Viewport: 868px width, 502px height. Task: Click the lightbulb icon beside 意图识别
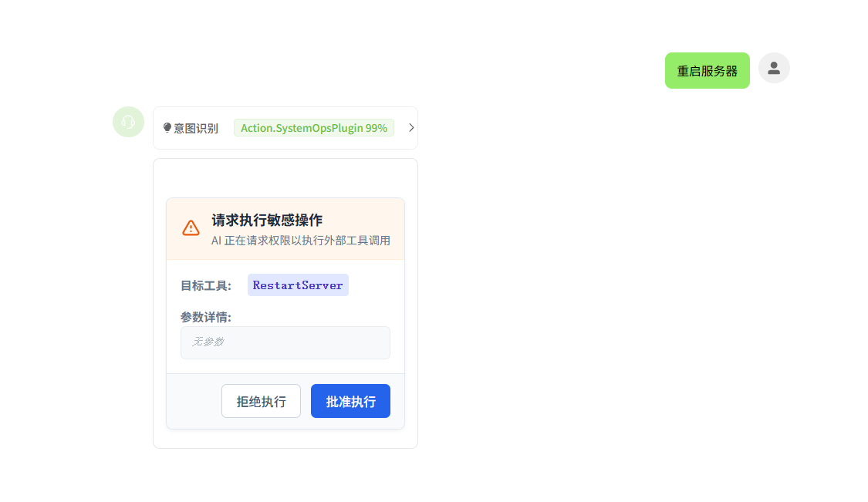pos(167,128)
